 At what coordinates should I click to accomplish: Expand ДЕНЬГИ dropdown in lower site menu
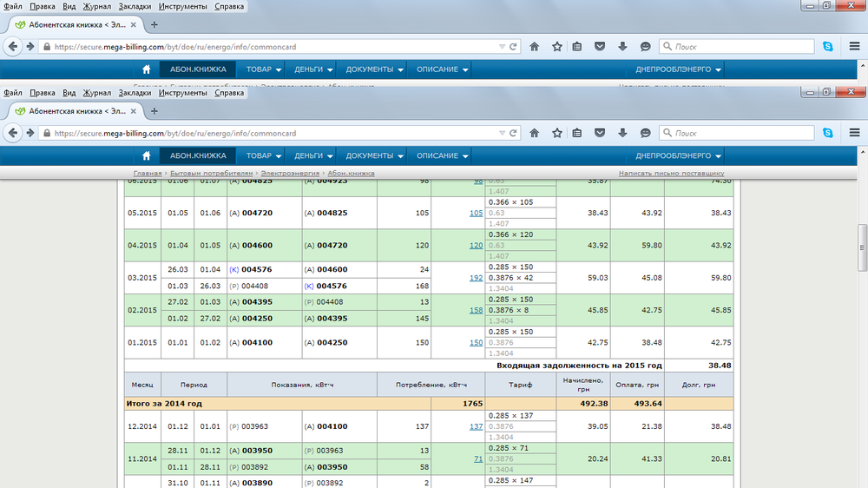(313, 155)
